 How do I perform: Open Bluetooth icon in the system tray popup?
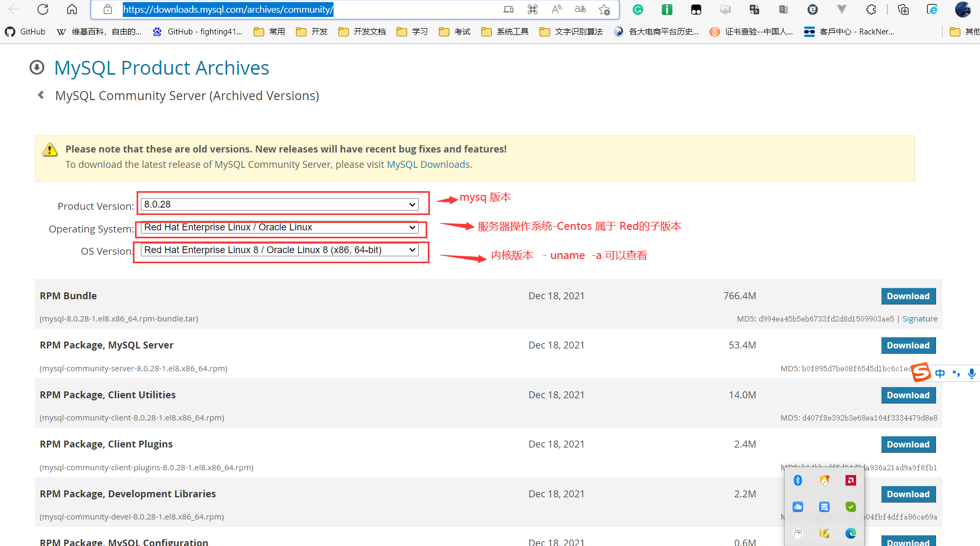coord(798,480)
